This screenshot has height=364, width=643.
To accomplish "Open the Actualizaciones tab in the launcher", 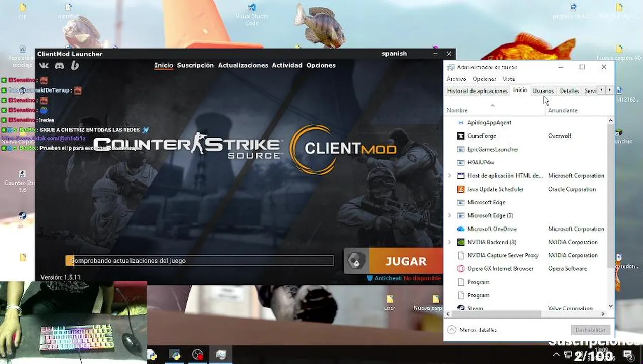I will pos(243,65).
